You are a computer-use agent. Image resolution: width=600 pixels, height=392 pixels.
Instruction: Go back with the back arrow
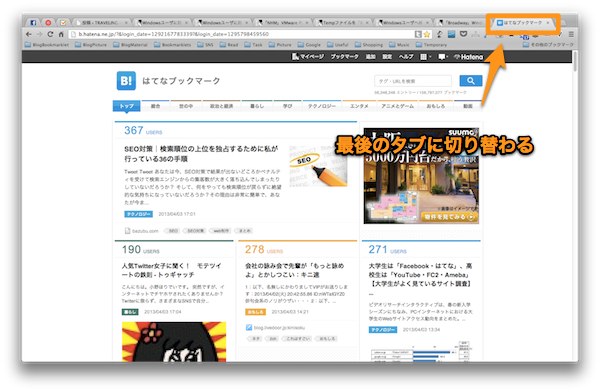(x=29, y=34)
